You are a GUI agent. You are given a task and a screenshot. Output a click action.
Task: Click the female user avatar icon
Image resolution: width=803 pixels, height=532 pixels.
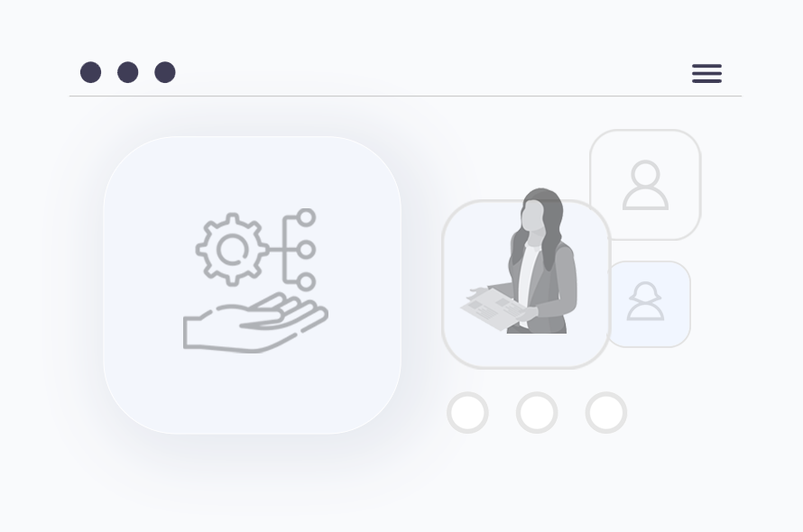point(645,301)
